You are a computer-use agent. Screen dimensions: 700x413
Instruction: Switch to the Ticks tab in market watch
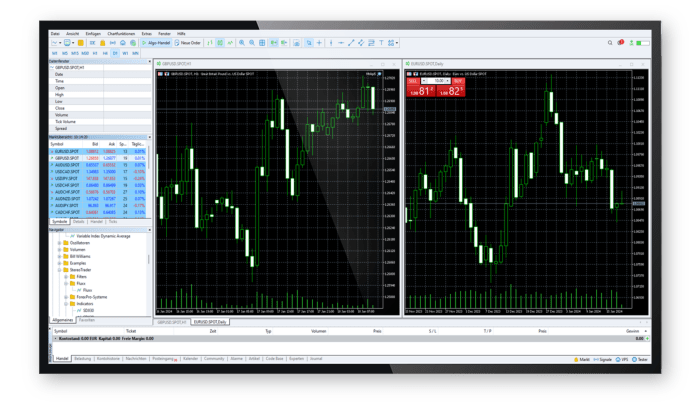point(113,221)
